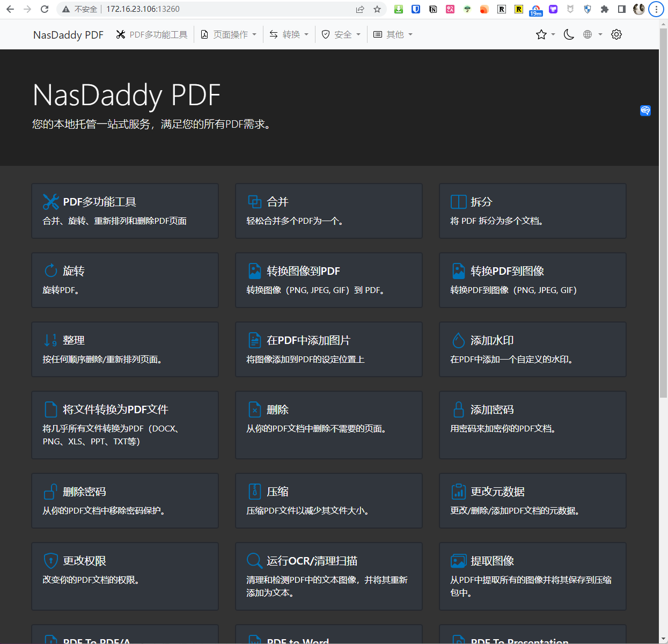
Task: Open the settings gear icon
Action: coord(616,34)
